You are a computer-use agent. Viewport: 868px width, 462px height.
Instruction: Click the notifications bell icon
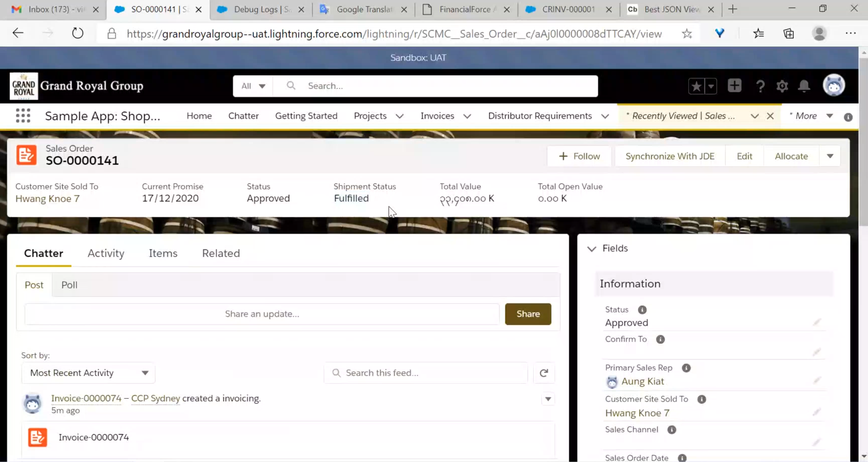tap(804, 86)
